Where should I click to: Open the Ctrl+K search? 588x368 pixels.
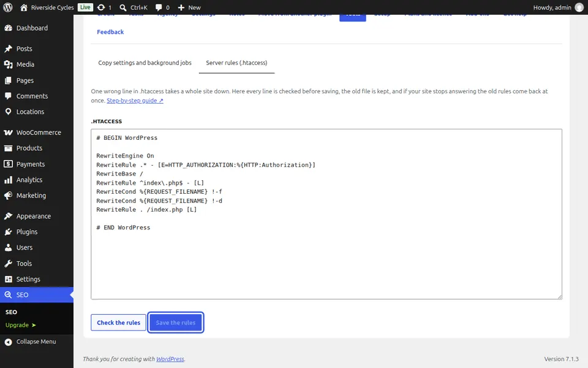tap(134, 7)
